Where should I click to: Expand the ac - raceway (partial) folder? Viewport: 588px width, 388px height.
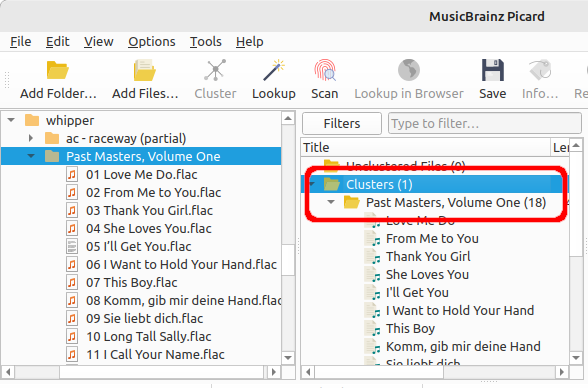coord(31,138)
